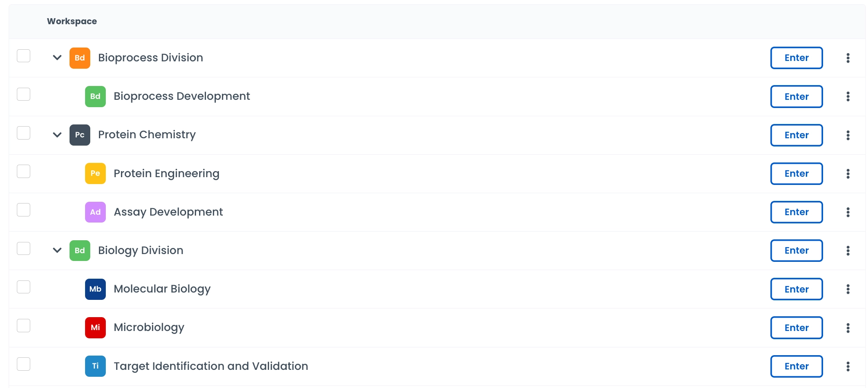Collapse the Protein Chemistry group

pyautogui.click(x=57, y=135)
